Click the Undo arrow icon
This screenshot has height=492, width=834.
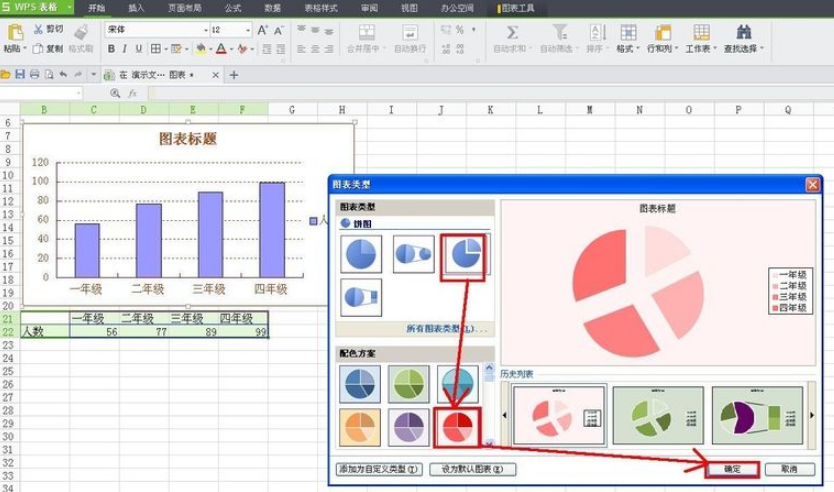63,74
